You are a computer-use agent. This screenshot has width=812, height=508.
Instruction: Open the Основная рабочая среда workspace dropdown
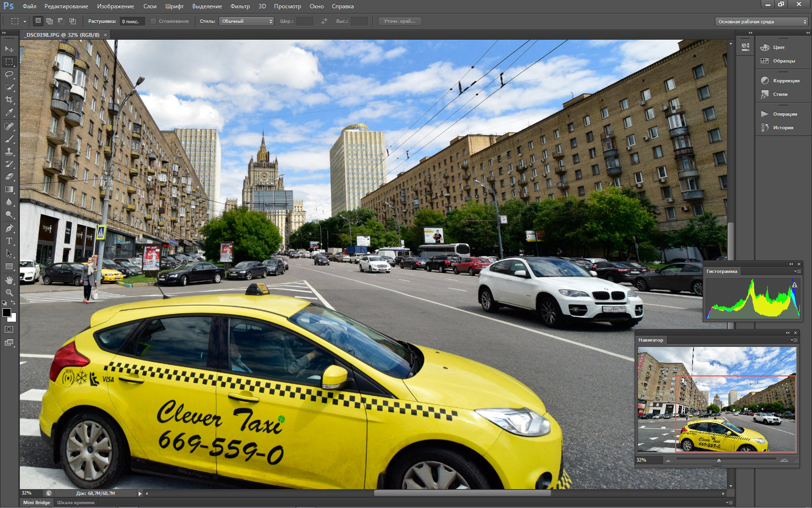762,21
